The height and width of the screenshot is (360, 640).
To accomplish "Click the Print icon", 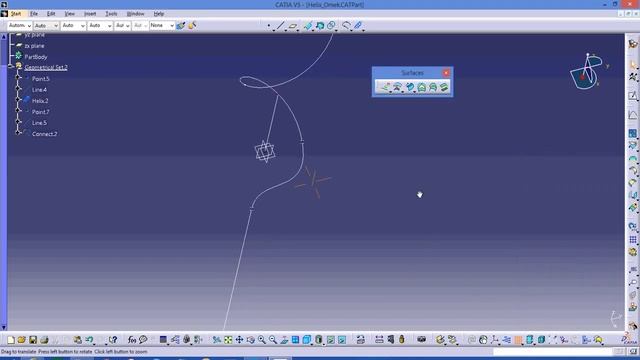I will (x=44, y=340).
